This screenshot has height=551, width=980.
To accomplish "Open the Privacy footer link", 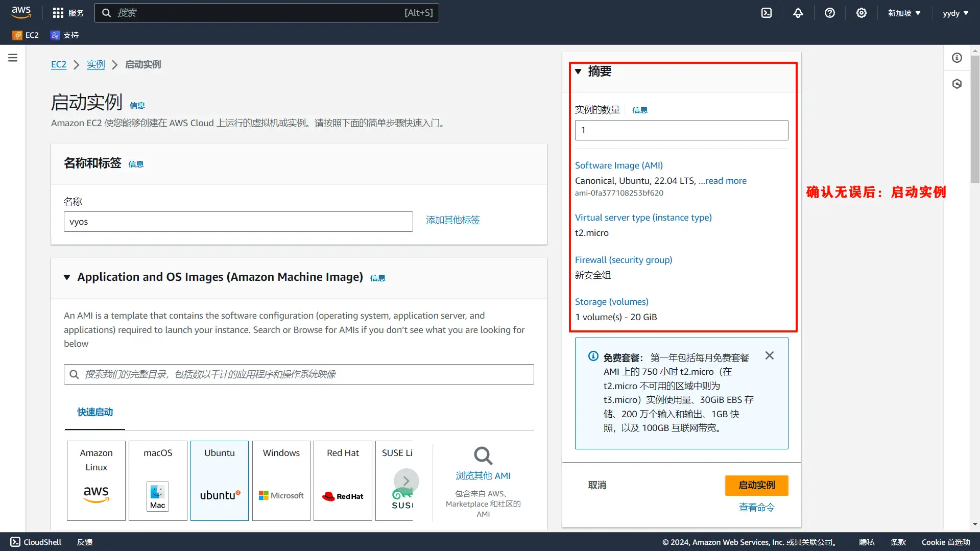I will coord(867,542).
